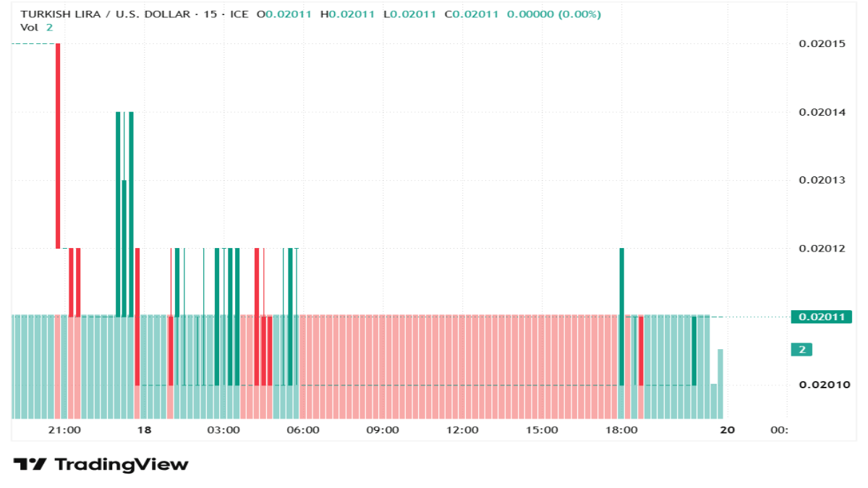868x488 pixels.
Task: Click the 12:00 time axis marker
Action: pyautogui.click(x=462, y=430)
